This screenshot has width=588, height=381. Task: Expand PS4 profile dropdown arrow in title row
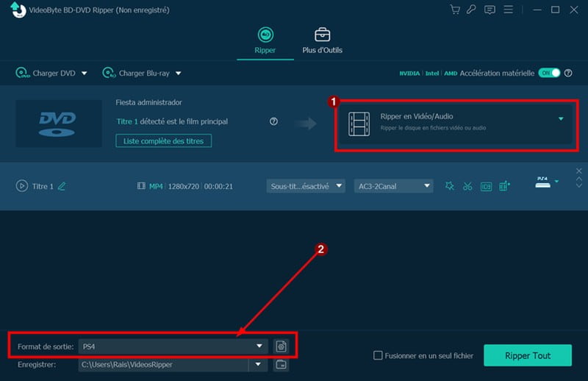pyautogui.click(x=557, y=181)
